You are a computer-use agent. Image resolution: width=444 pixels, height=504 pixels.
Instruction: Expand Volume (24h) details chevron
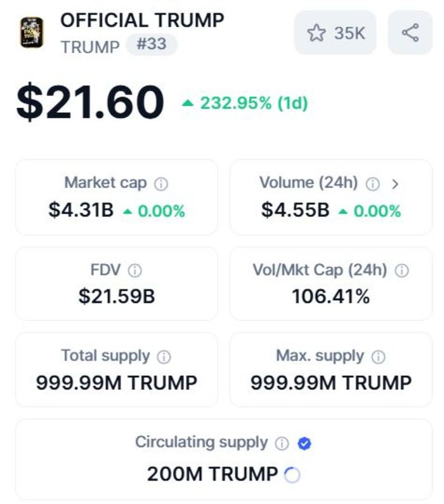pos(395,184)
